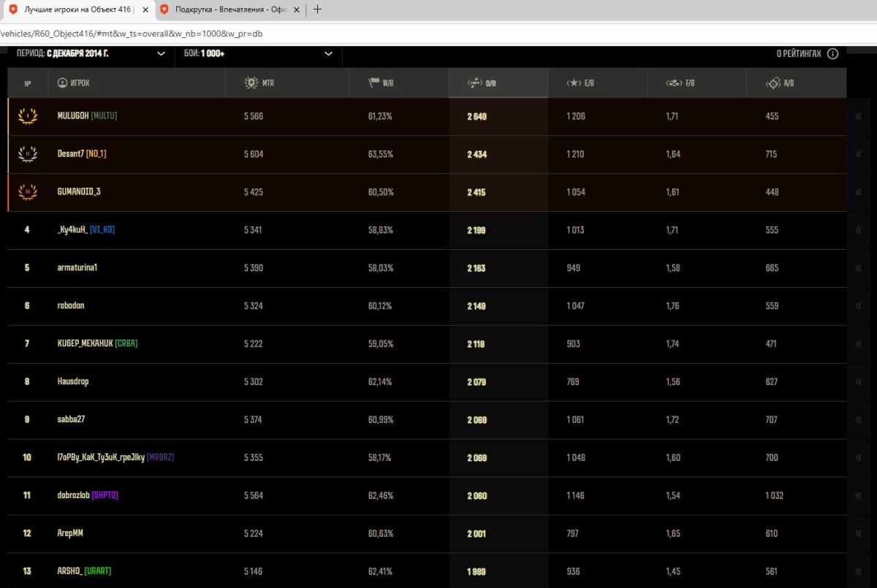877x588 pixels.
Task: Open player GUMANOID_3 profile
Action: click(79, 192)
